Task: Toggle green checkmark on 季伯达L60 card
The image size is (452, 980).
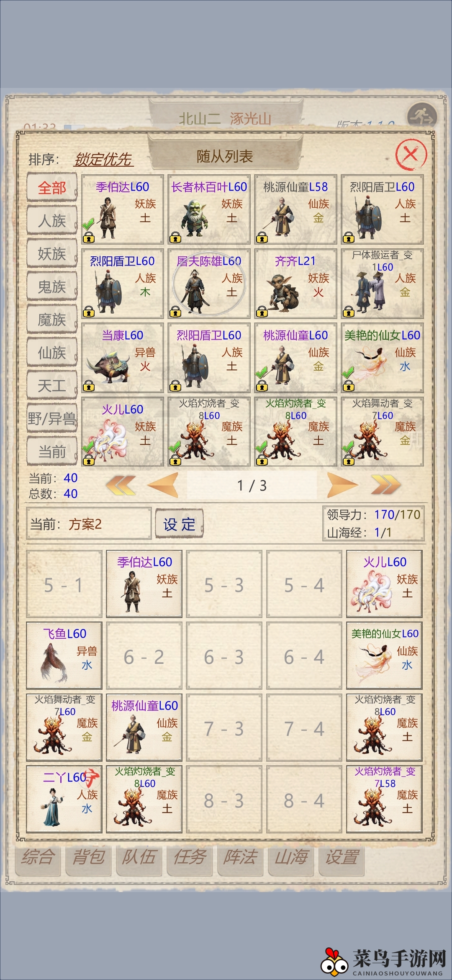Action: (x=88, y=225)
